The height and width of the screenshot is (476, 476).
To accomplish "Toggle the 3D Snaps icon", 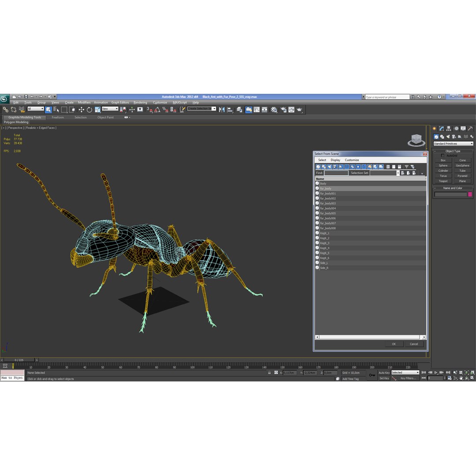I will (x=149, y=110).
